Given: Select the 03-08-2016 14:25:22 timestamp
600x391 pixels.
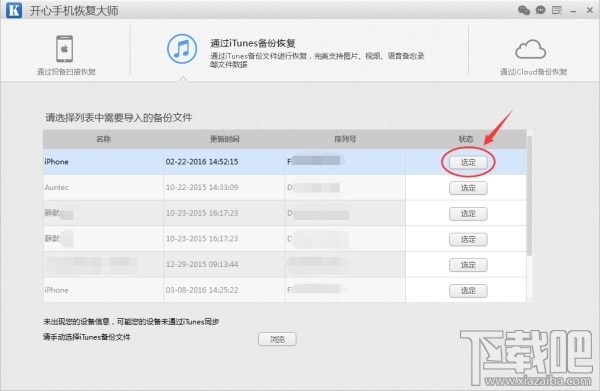Looking at the screenshot, I should coord(202,290).
